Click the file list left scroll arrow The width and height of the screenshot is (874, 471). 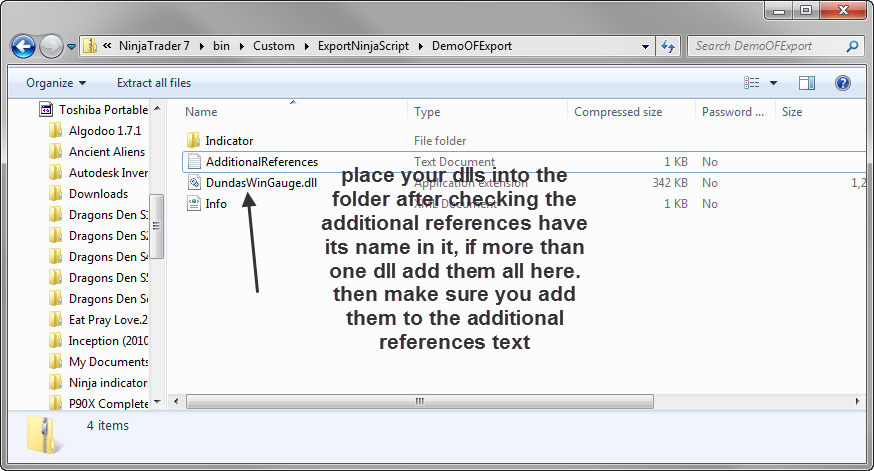click(x=176, y=401)
